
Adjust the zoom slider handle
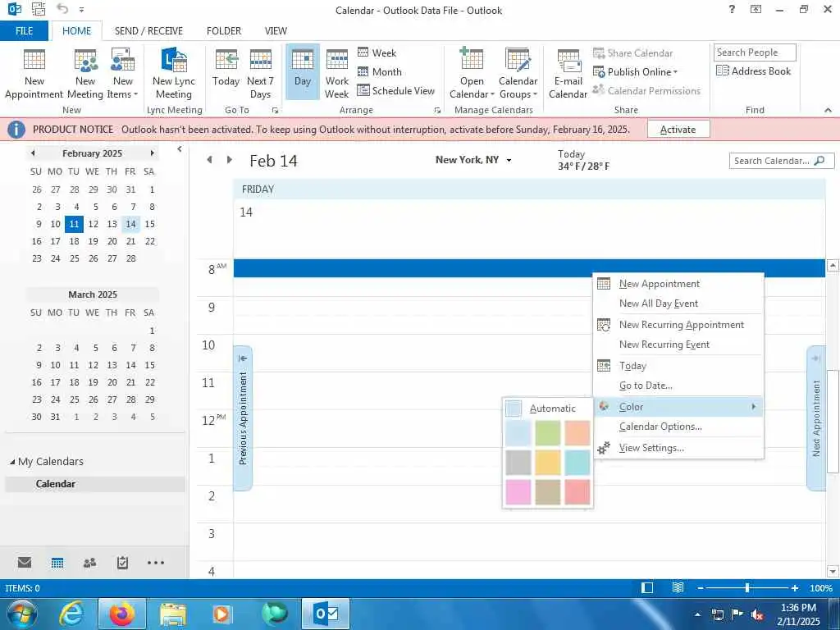coord(746,588)
